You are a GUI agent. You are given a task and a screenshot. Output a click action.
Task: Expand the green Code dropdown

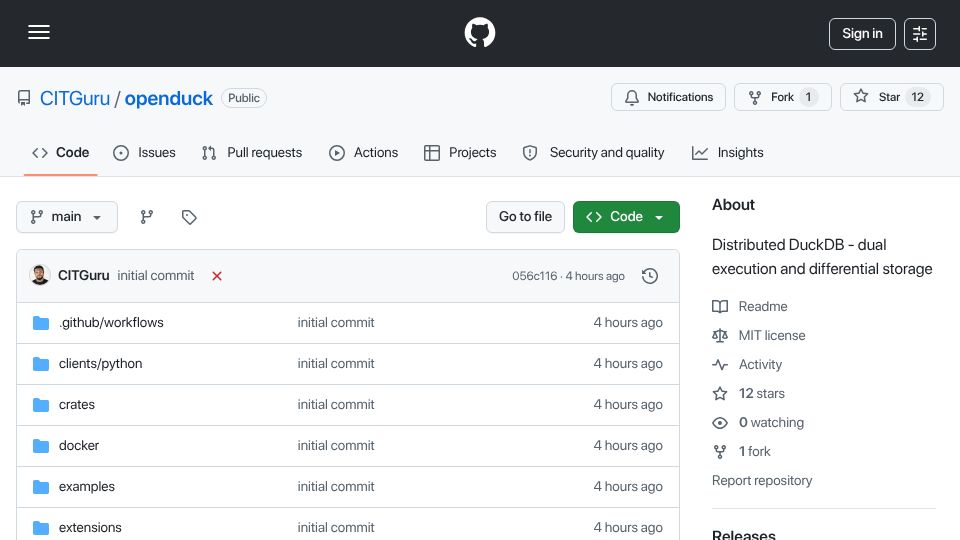click(626, 217)
